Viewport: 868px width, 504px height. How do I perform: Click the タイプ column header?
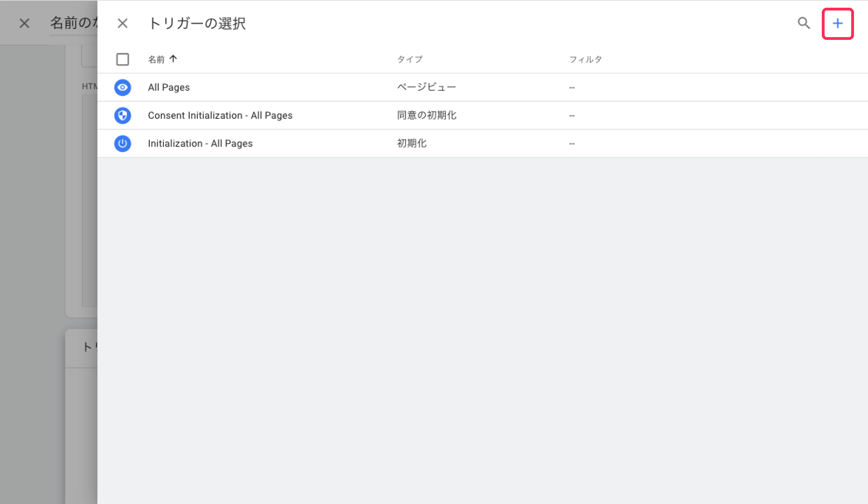(409, 59)
